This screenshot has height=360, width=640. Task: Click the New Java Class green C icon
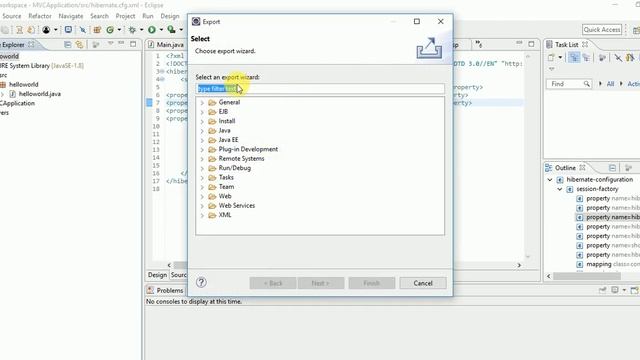[x=110, y=30]
